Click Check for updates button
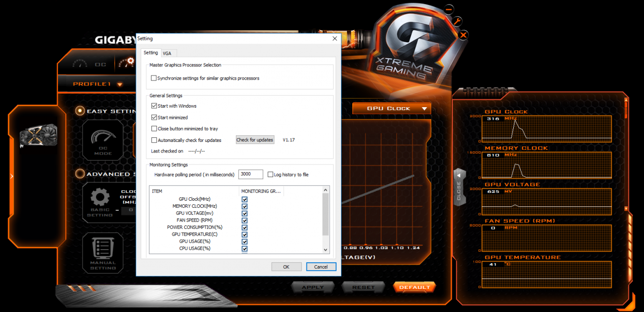Image resolution: width=644 pixels, height=312 pixels. pyautogui.click(x=255, y=139)
